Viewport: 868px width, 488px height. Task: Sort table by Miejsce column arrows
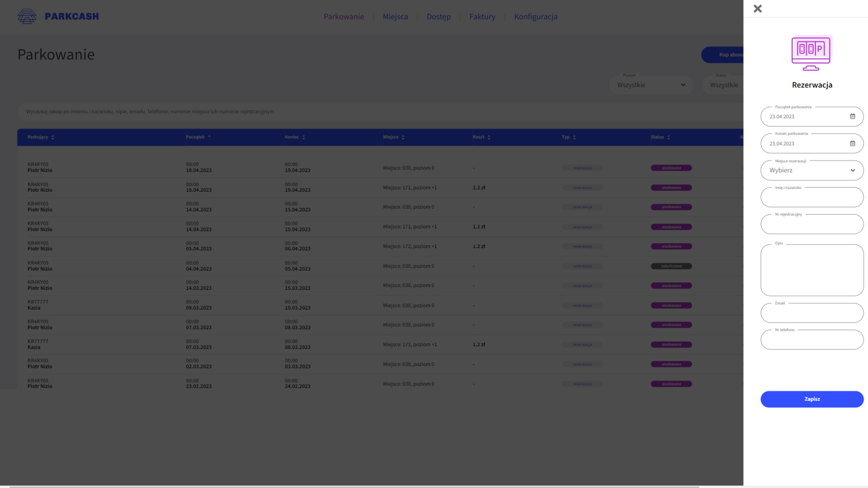[x=403, y=137]
